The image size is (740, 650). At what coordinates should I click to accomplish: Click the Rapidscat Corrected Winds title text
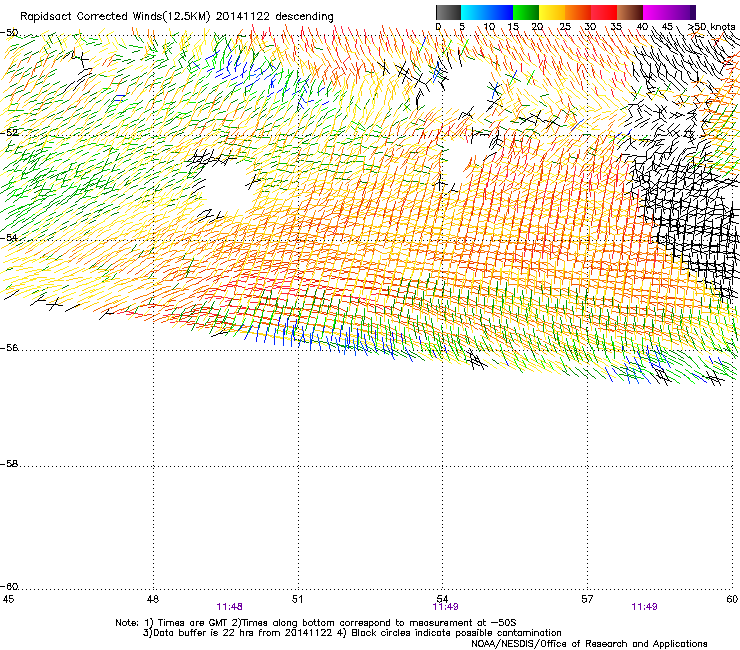coord(177,17)
